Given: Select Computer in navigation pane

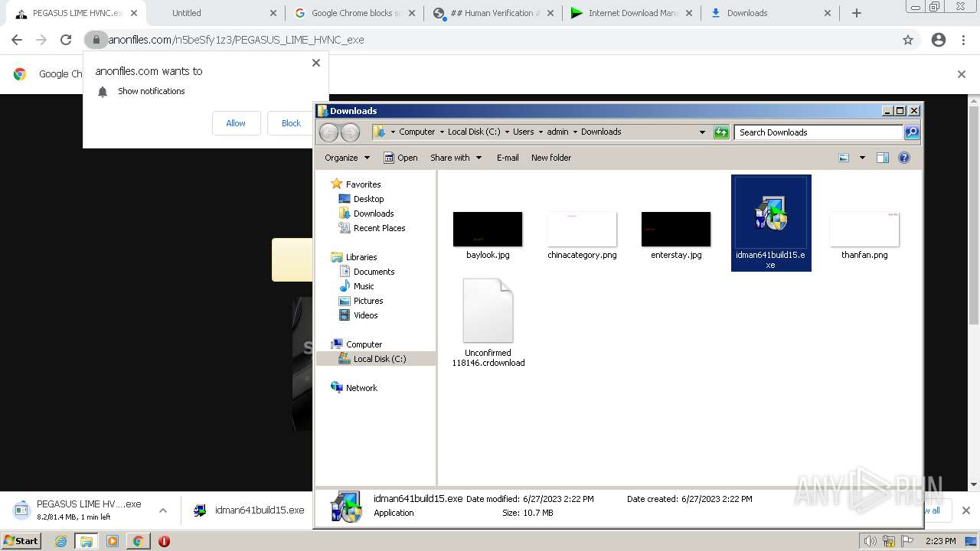Looking at the screenshot, I should (364, 344).
